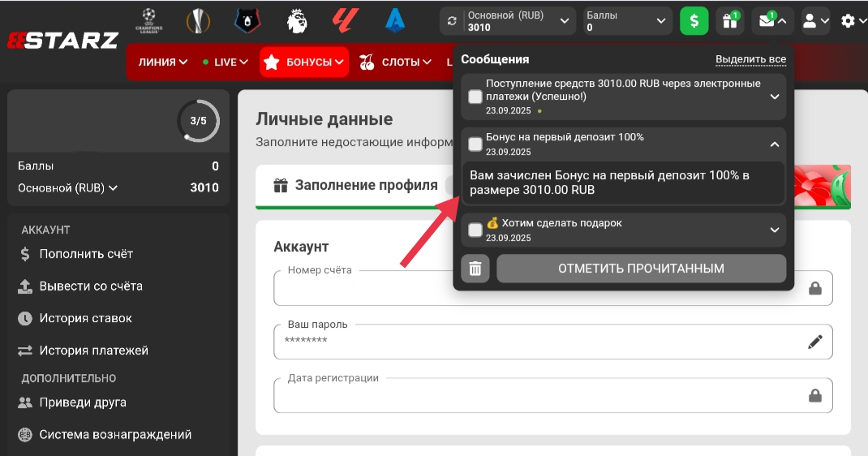The image size is (868, 456).
Task: Refresh balance with the circular arrows icon
Action: click(x=452, y=21)
